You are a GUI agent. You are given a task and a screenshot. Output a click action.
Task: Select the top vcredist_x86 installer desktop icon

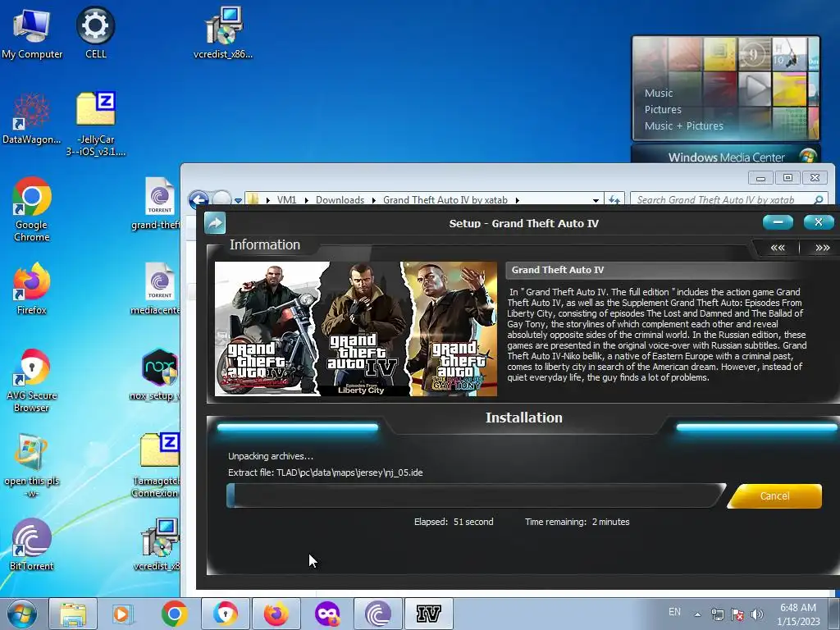point(223,33)
